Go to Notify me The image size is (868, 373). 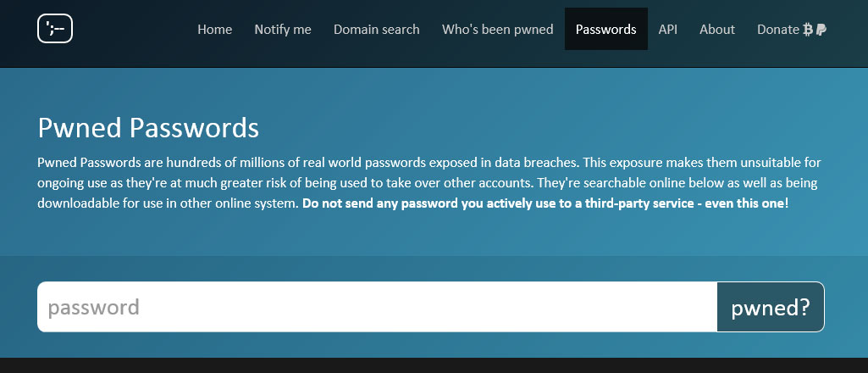pyautogui.click(x=283, y=30)
